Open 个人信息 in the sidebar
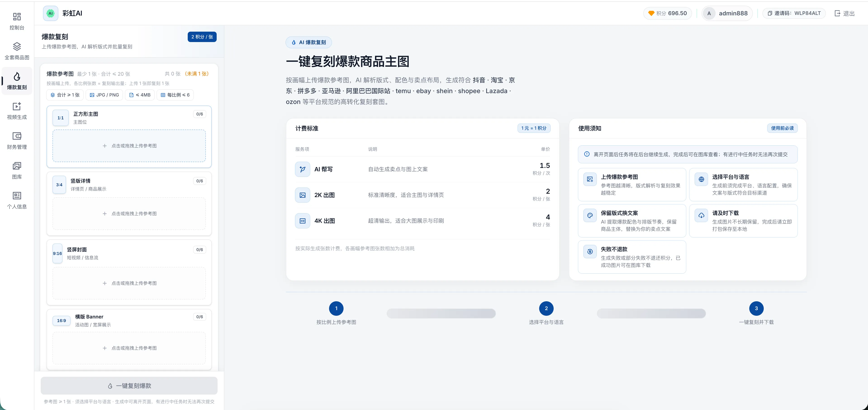The width and height of the screenshot is (868, 410). [x=17, y=200]
